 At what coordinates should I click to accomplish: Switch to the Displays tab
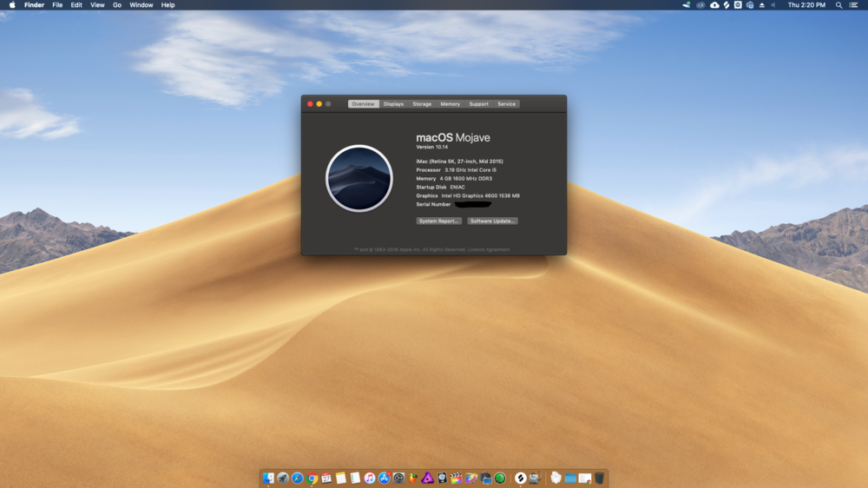[393, 104]
